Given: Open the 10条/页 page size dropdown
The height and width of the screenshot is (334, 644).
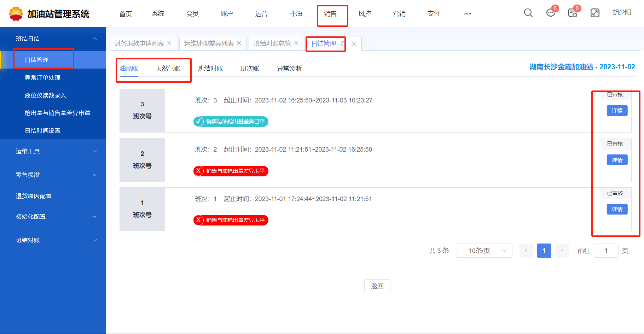Looking at the screenshot, I should pos(484,251).
